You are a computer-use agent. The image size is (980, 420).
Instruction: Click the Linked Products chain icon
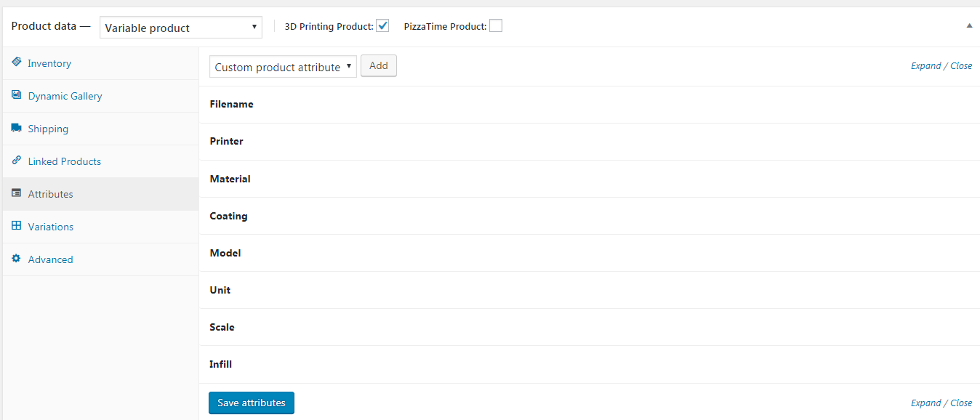coord(17,161)
